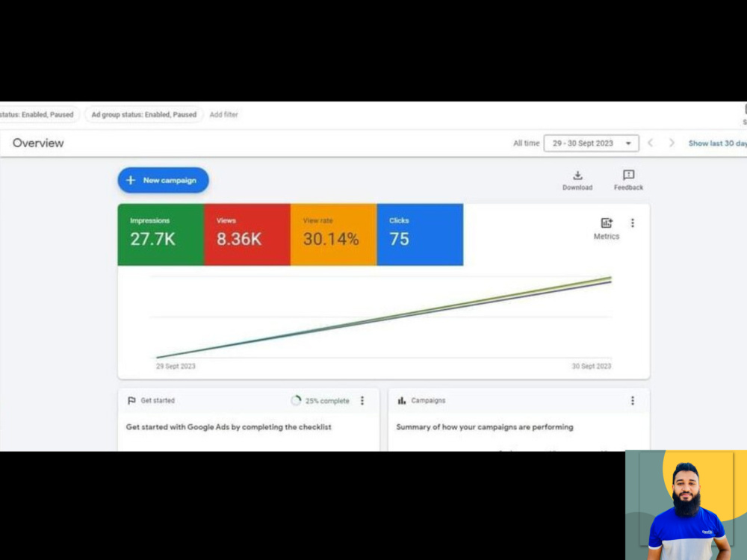Open the metrics card three-dot menu
Screen dimensions: 747x560
633,223
